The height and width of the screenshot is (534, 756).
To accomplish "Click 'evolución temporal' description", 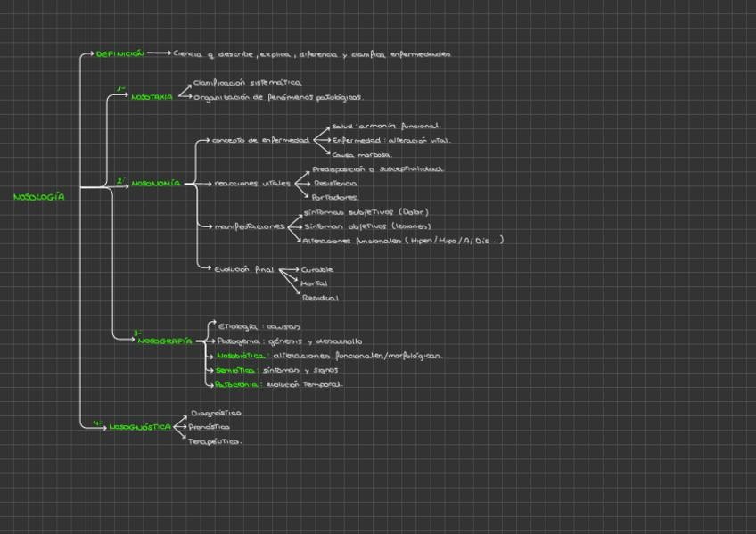I will click(x=304, y=384).
